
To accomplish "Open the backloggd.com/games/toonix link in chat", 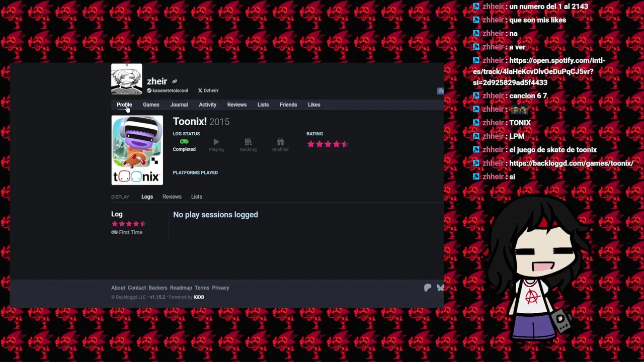I will pyautogui.click(x=571, y=163).
